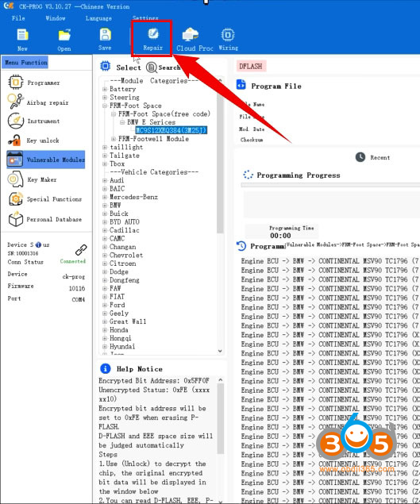Select the Honda tree item
The width and height of the screenshot is (420, 504).
pyautogui.click(x=119, y=330)
